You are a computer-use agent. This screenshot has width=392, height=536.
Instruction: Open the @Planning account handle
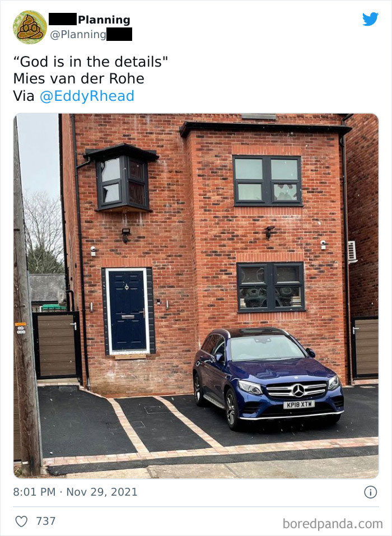click(x=78, y=35)
